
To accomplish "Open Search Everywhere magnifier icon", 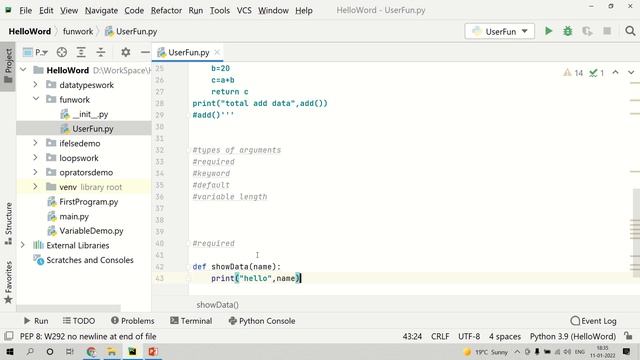I will point(630,31).
